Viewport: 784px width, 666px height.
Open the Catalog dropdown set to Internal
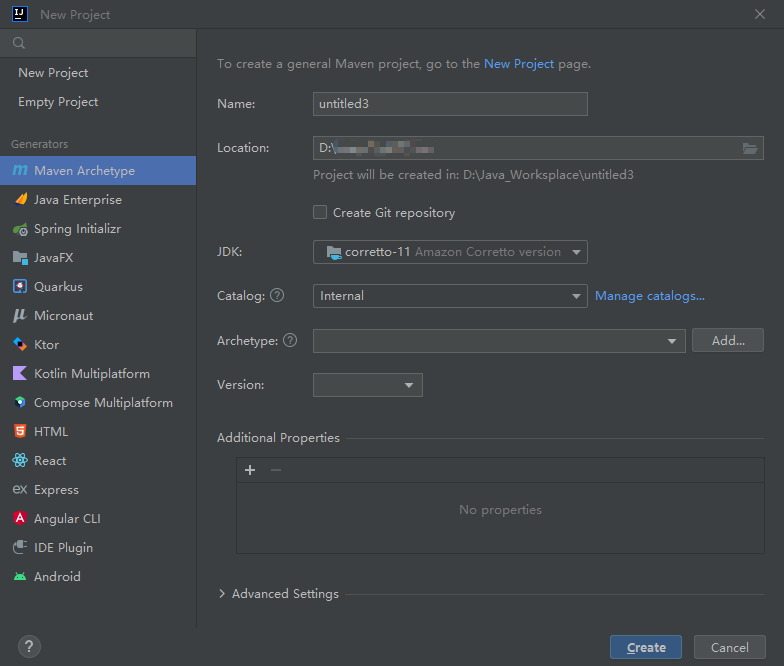[450, 296]
